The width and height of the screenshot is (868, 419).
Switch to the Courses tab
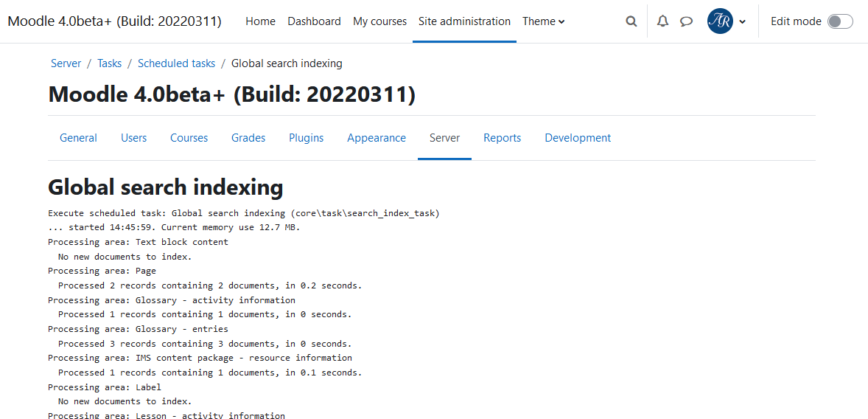[189, 138]
